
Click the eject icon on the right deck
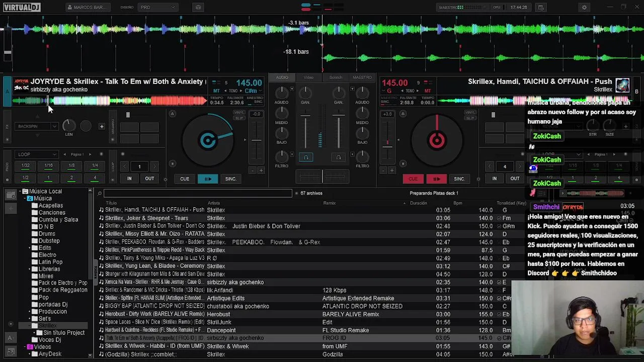[x=403, y=114]
